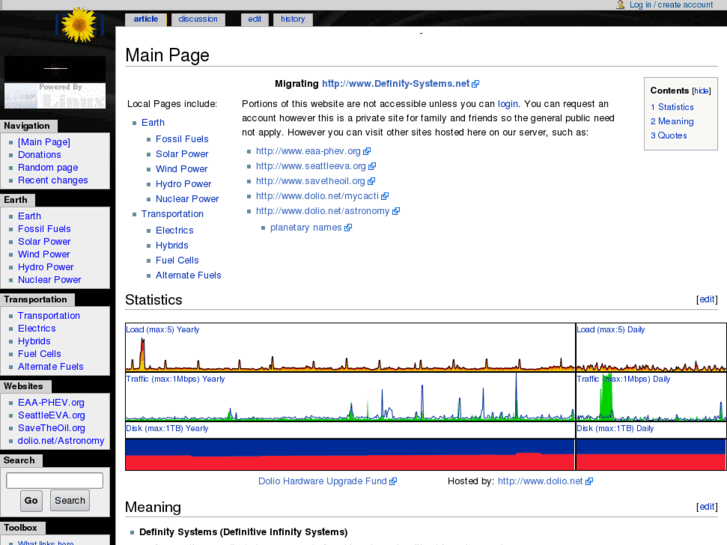Visit the www.seattleeva.org link
Image resolution: width=727 pixels, height=545 pixels.
310,166
